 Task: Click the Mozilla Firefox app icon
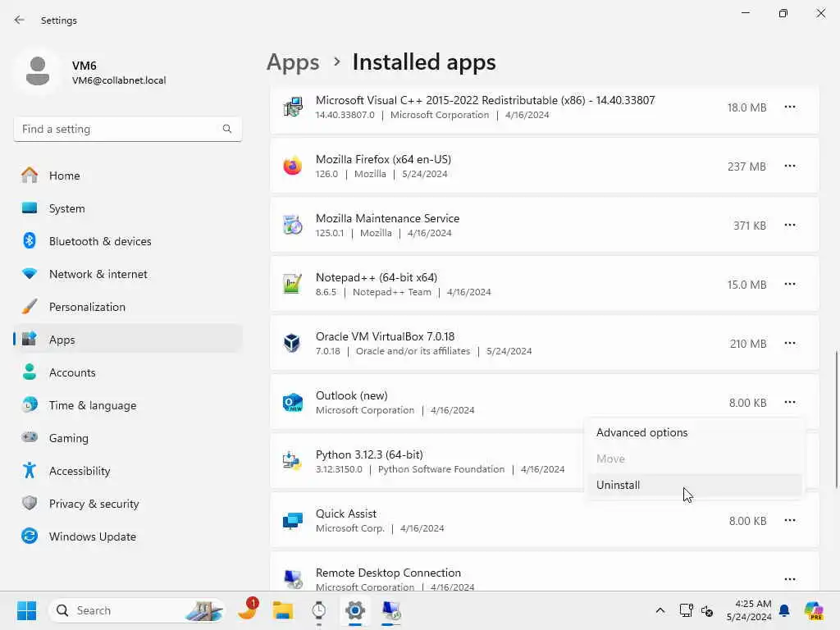pos(293,166)
